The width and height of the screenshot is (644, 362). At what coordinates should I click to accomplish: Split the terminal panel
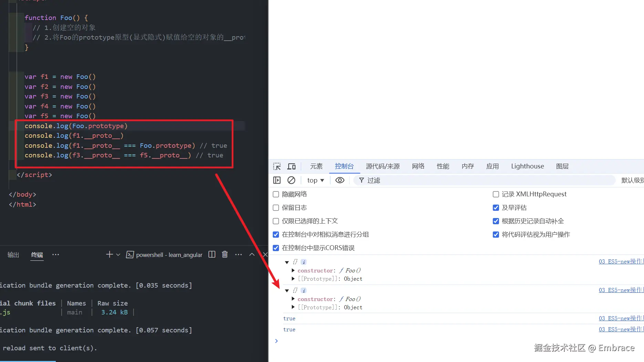212,255
